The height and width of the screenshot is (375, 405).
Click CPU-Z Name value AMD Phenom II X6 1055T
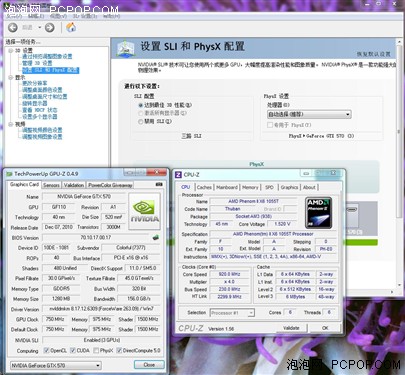253,201
